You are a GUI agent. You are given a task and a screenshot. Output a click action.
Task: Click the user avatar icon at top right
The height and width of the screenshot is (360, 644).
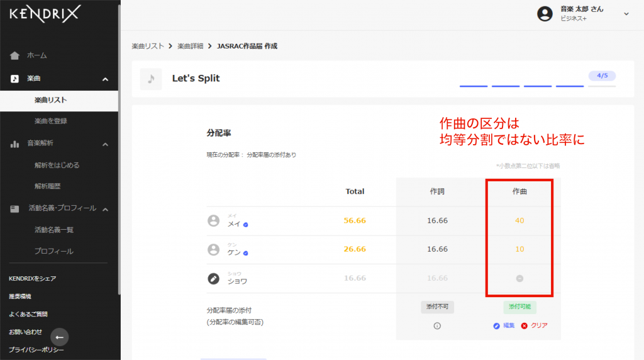tap(545, 14)
